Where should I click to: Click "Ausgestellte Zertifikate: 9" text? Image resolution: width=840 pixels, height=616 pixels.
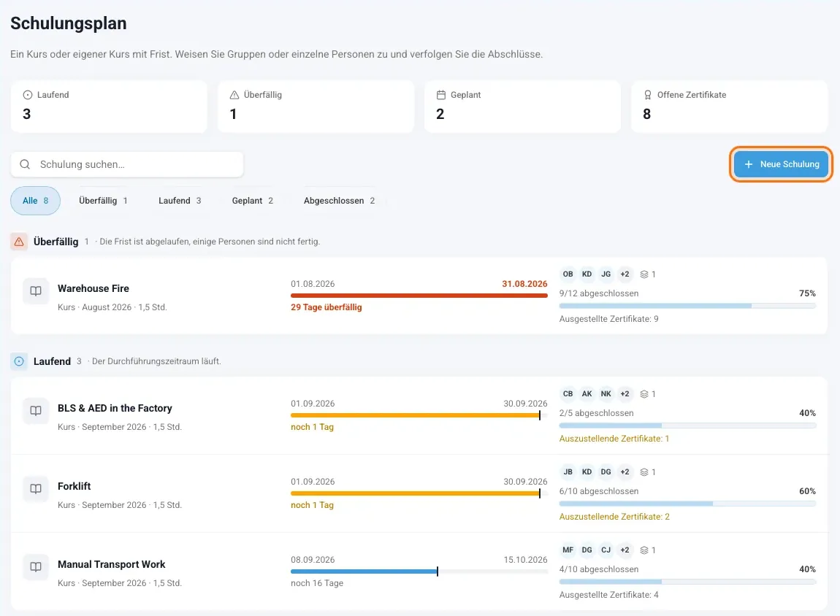click(x=608, y=319)
